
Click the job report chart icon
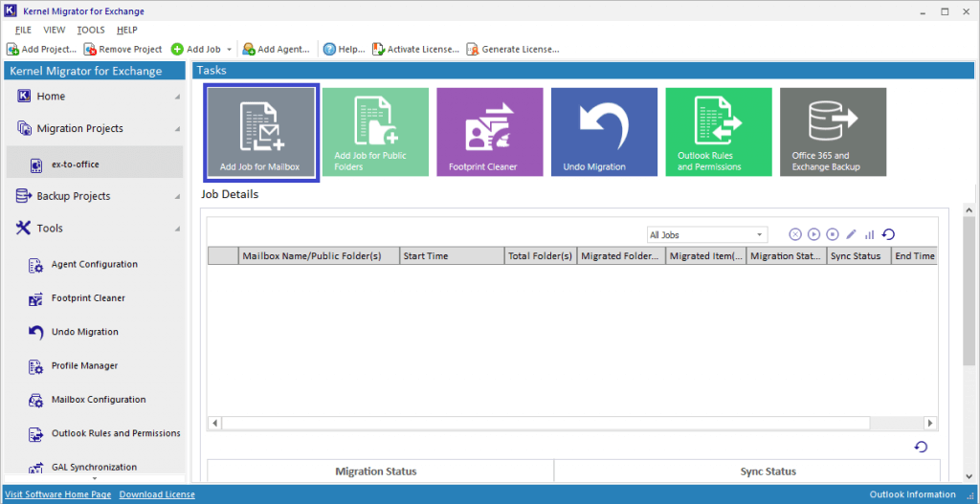(x=869, y=235)
